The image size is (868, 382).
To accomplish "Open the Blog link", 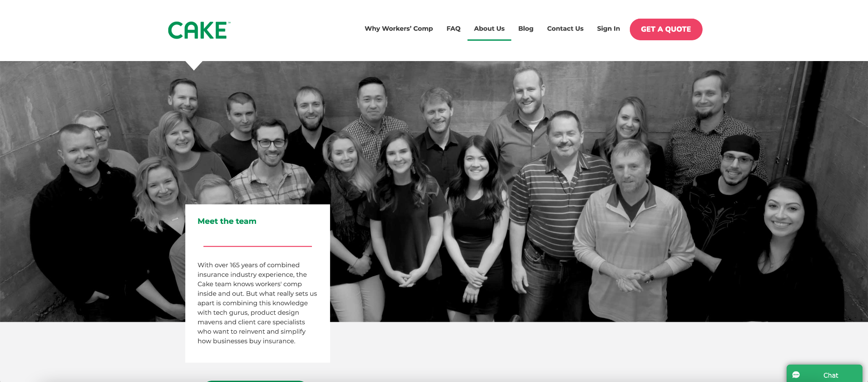I will (526, 28).
